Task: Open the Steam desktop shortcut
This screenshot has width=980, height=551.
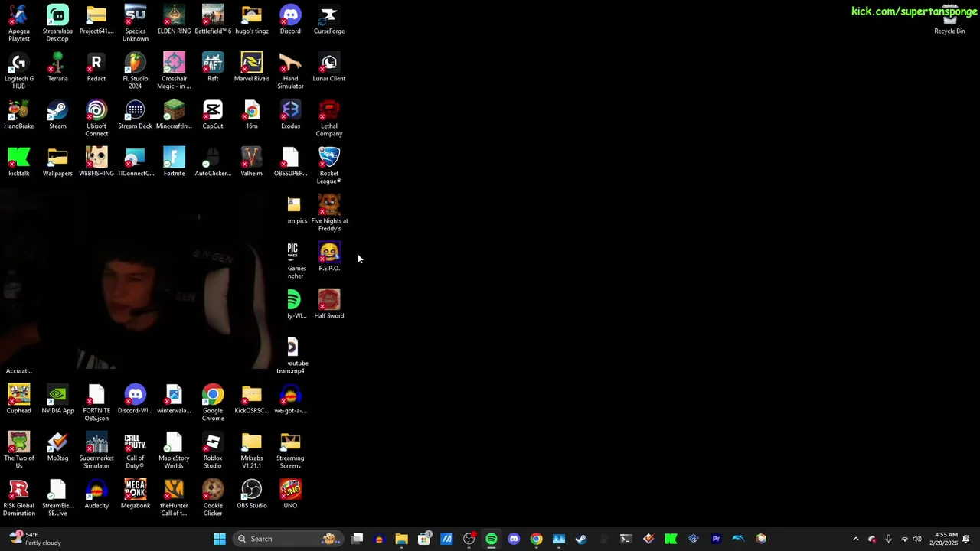Action: (57, 115)
